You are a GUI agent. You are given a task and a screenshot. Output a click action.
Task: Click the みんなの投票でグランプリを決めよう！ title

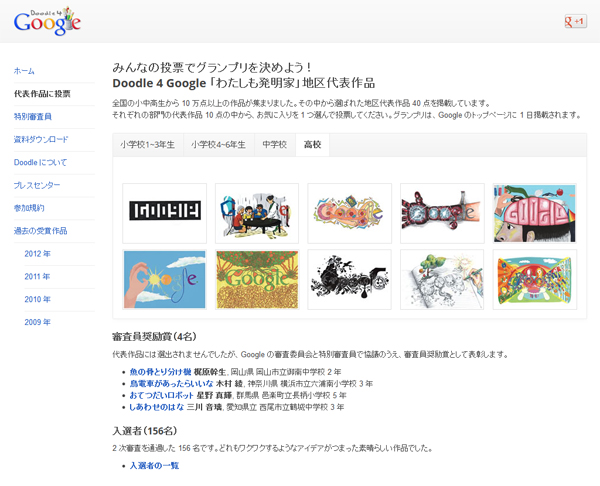(213, 68)
